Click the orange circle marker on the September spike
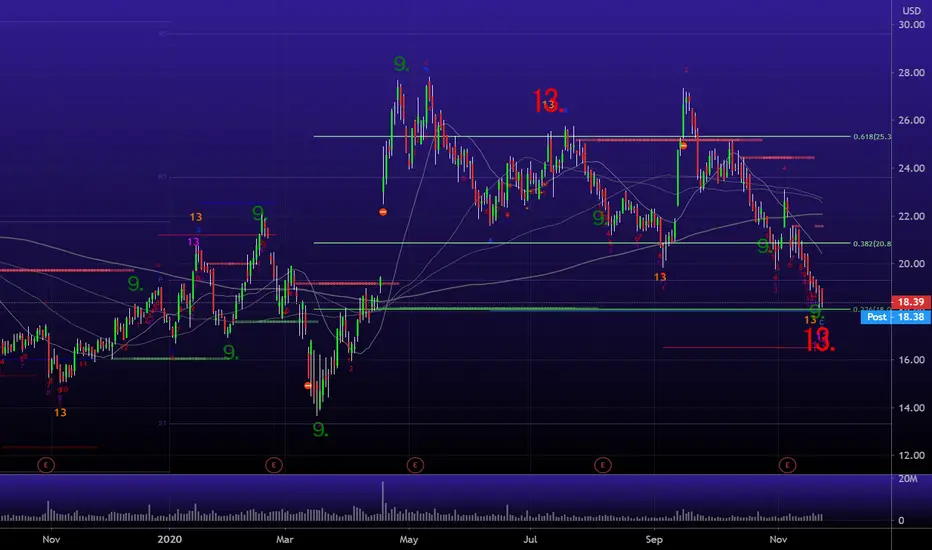The image size is (932, 550). coord(683,146)
